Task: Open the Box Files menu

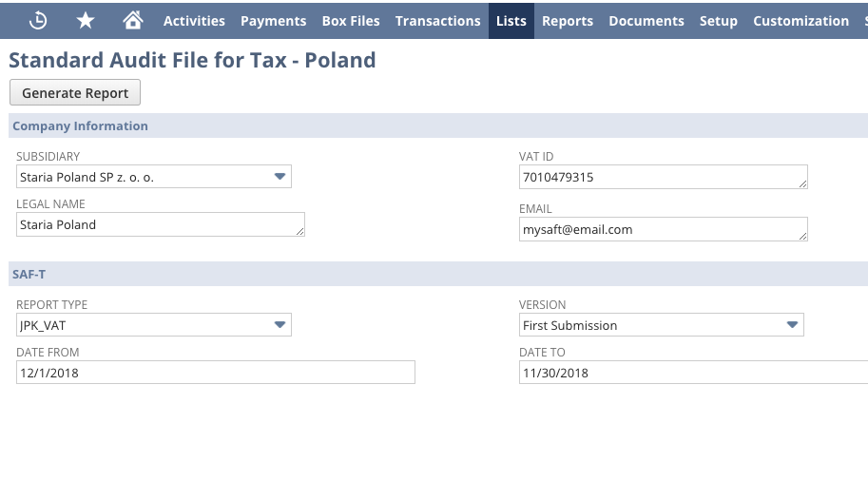Action: click(x=351, y=21)
